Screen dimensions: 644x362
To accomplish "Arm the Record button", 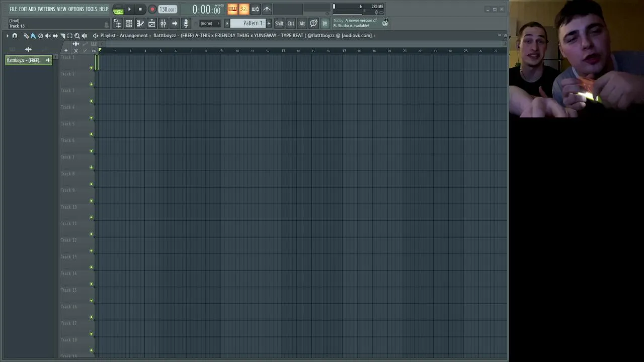I will point(152,9).
